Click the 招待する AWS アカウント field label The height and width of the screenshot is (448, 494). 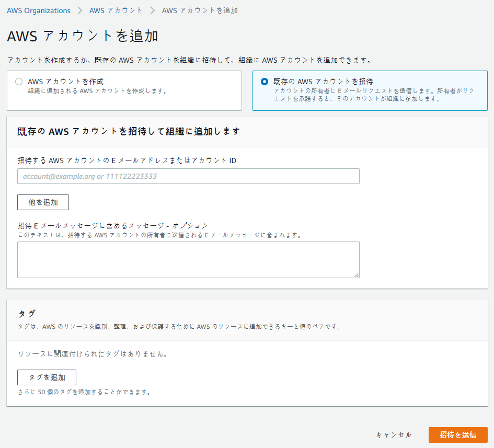point(127,160)
